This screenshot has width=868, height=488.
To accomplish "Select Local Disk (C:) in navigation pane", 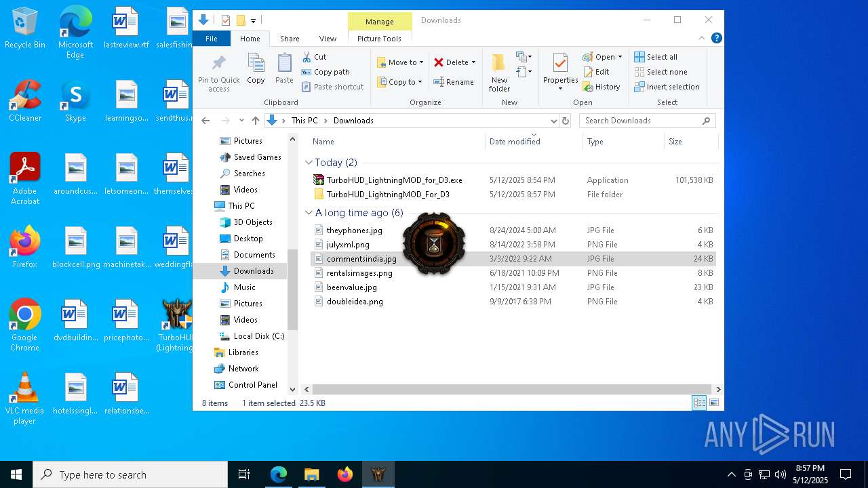I will tap(251, 336).
